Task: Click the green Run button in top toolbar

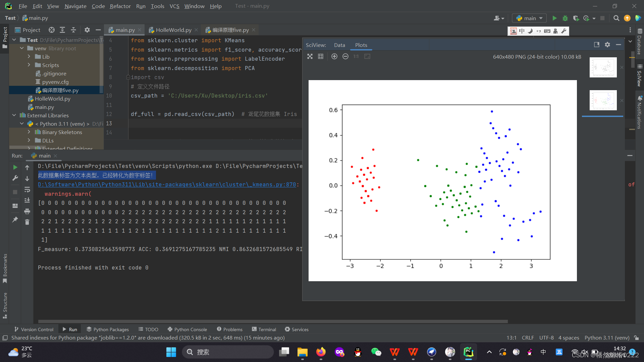Action: pyautogui.click(x=554, y=18)
